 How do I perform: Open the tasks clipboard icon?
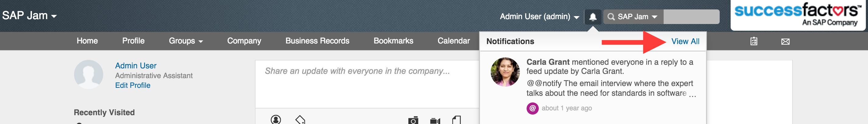(x=754, y=41)
